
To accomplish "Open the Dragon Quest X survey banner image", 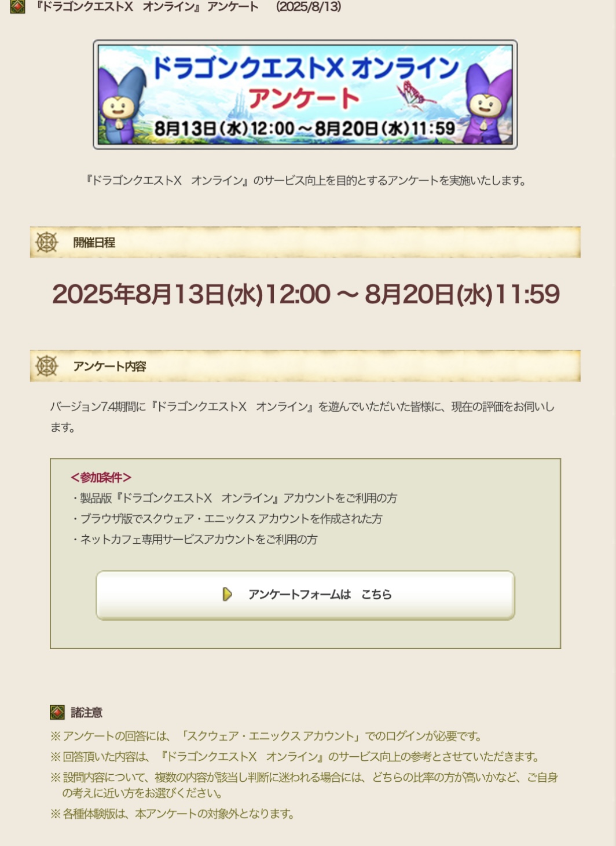I will 305,94.
